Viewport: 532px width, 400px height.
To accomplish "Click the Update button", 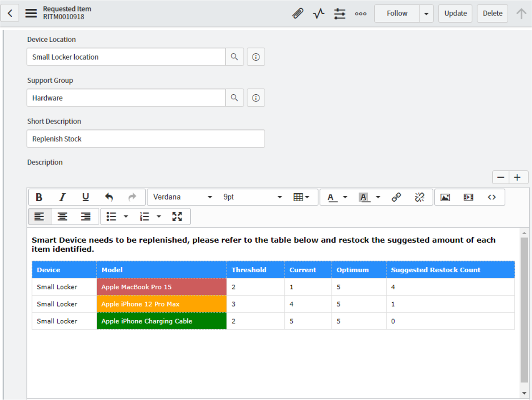I will point(455,13).
